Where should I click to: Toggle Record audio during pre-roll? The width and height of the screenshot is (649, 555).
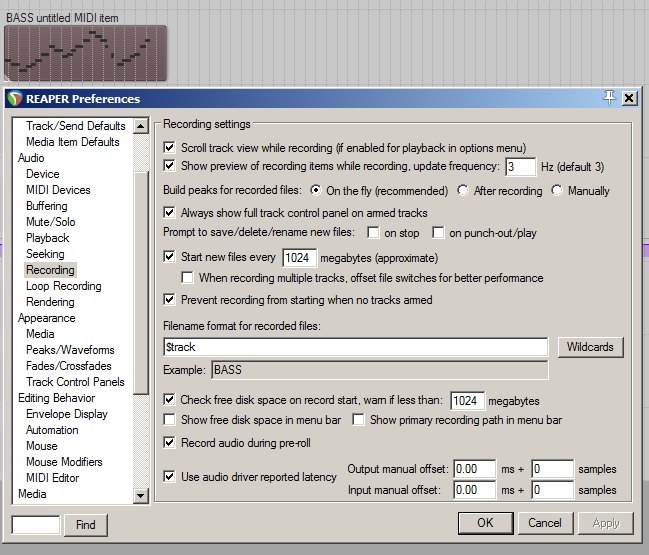point(169,442)
